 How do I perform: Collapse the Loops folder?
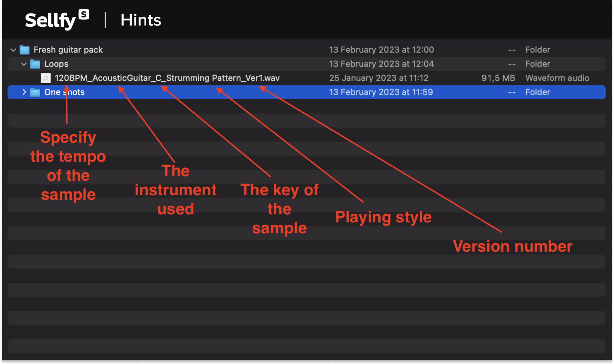click(x=24, y=64)
